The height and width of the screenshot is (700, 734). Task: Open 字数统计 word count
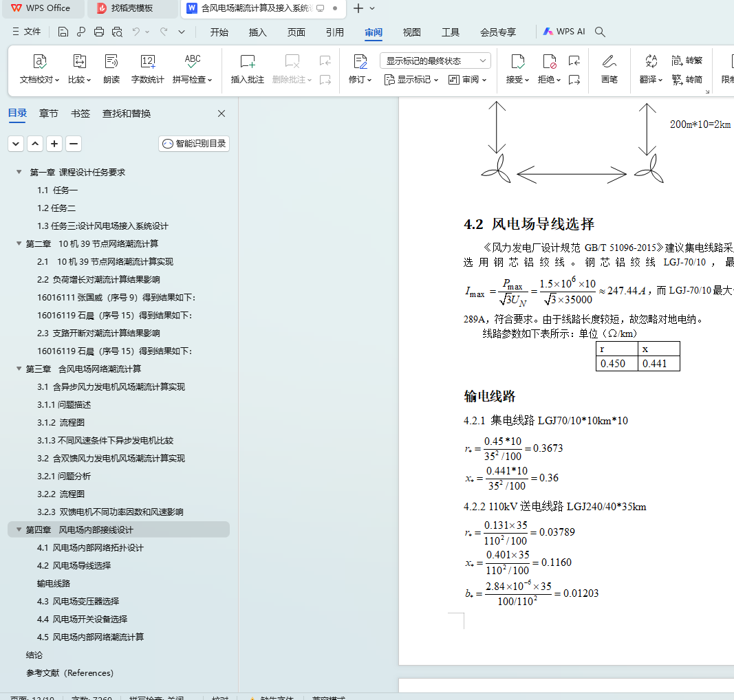click(x=147, y=69)
